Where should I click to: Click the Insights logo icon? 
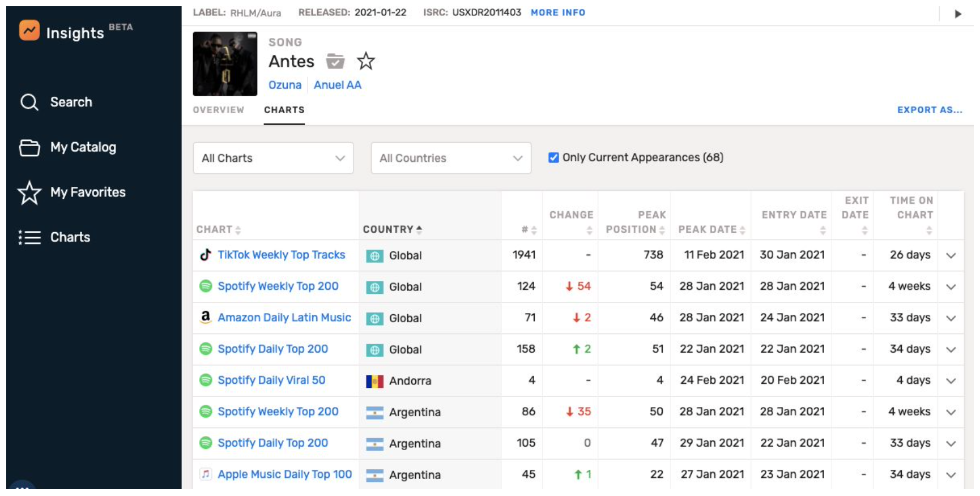[29, 31]
